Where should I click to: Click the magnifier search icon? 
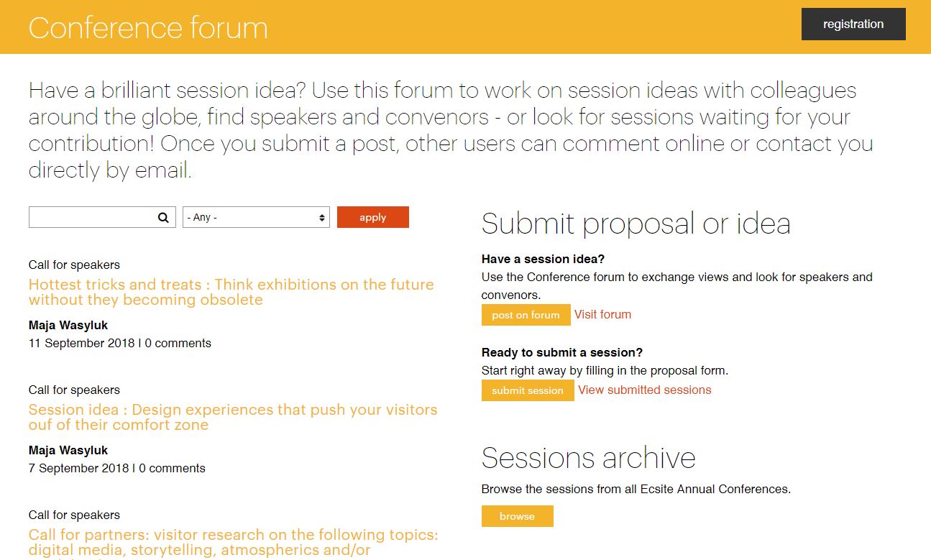point(163,218)
